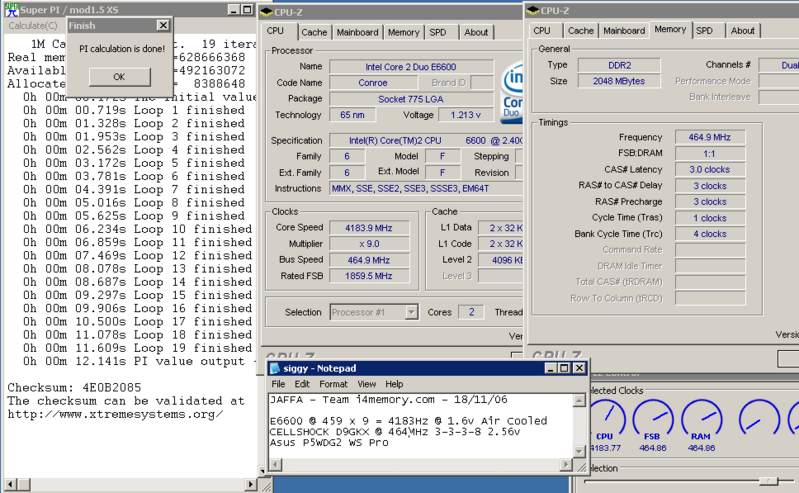Image resolution: width=799 pixels, height=493 pixels.
Task: Open the CPU tab in left CPU-Z window
Action: (x=275, y=31)
